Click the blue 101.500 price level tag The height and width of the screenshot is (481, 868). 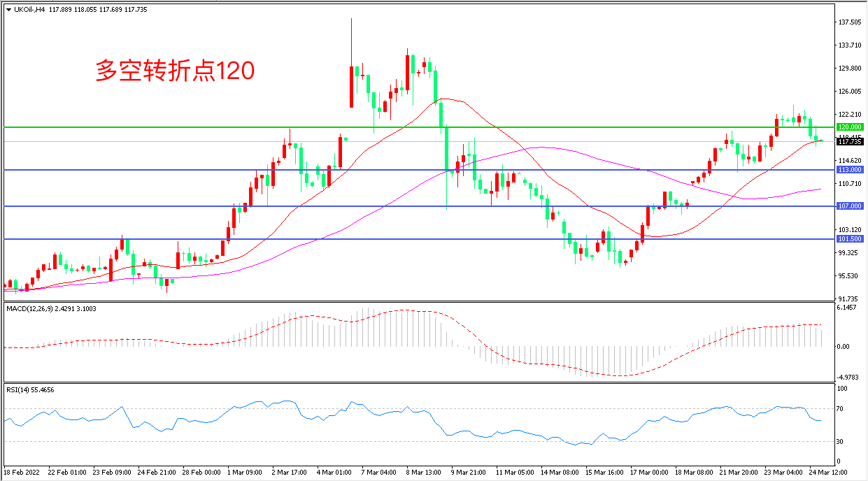[x=849, y=239]
